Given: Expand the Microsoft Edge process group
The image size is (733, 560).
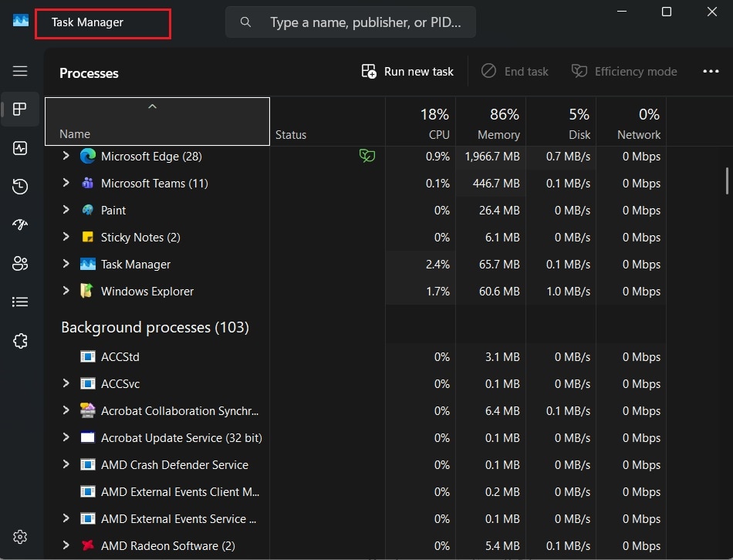Looking at the screenshot, I should pos(66,157).
